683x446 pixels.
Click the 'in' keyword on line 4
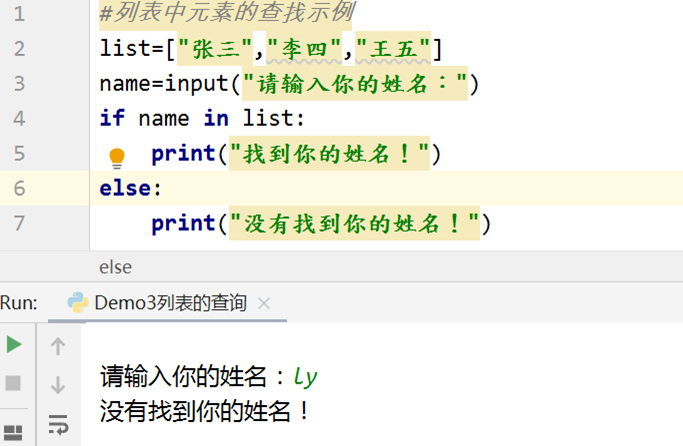[216, 118]
